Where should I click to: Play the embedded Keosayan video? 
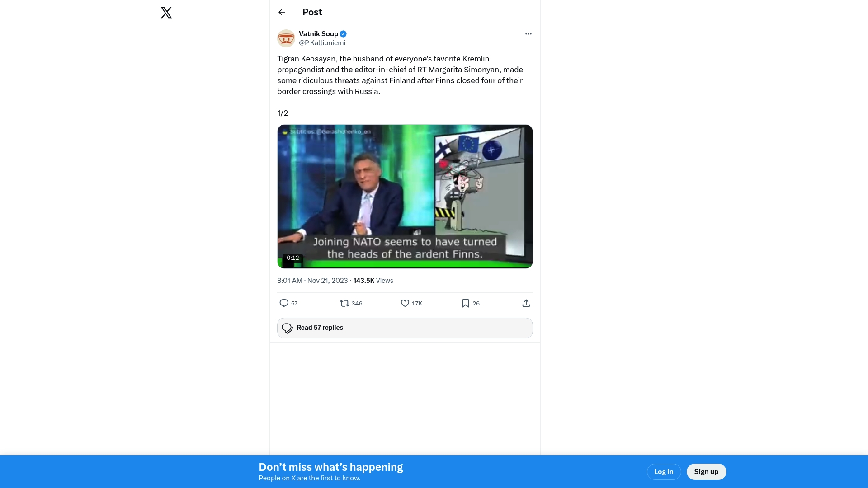point(405,197)
